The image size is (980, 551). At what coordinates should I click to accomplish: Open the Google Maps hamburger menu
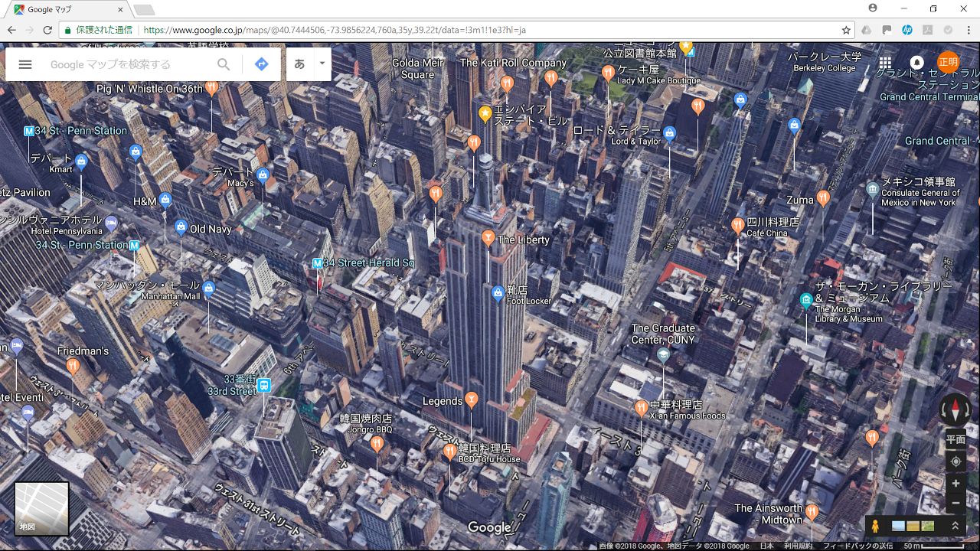point(25,64)
